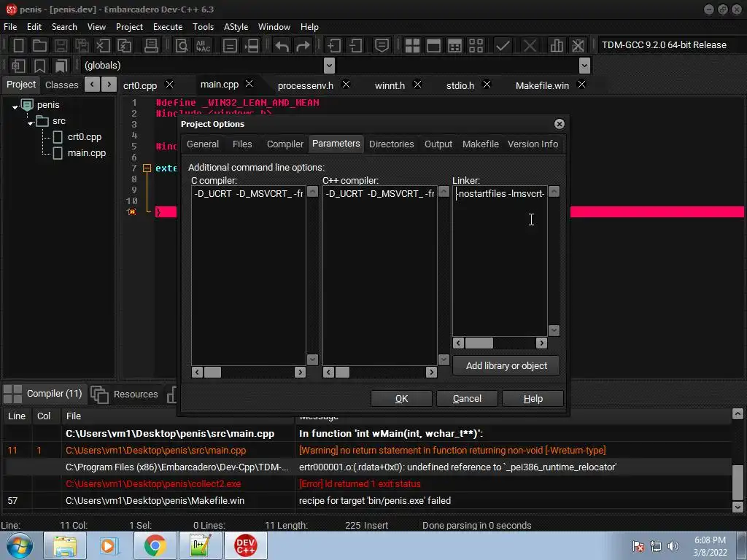The height and width of the screenshot is (560, 747).
Task: Open the Resources tab in the bottom panel
Action: [125, 394]
